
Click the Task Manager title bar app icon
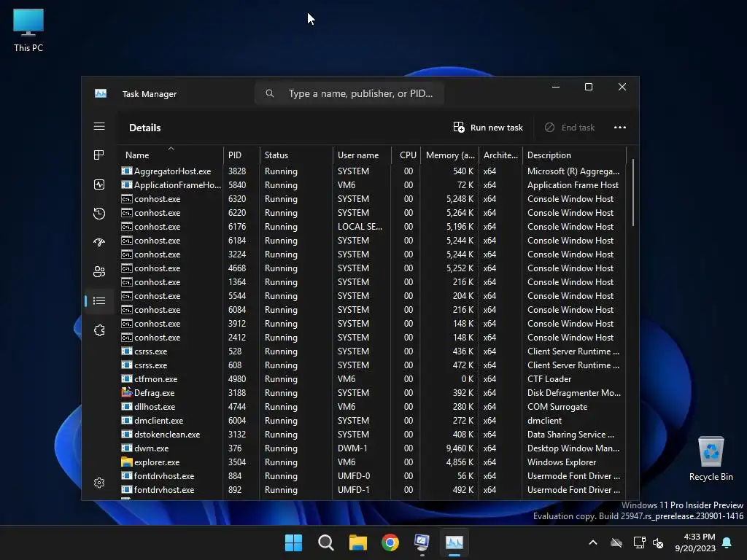point(101,93)
